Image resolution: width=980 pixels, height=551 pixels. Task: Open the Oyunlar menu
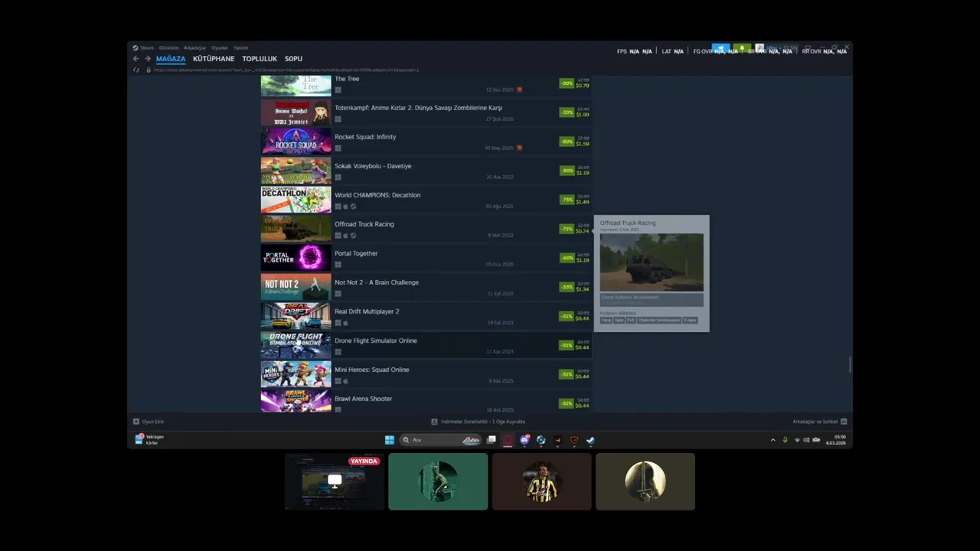pos(220,47)
